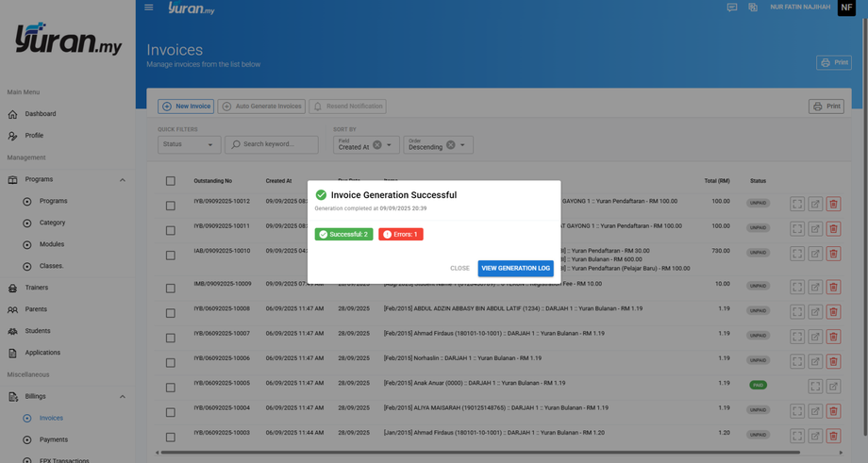The width and height of the screenshot is (868, 463).
Task: Check the box for invoice IYB/06092025-10007
Action: coord(171,338)
